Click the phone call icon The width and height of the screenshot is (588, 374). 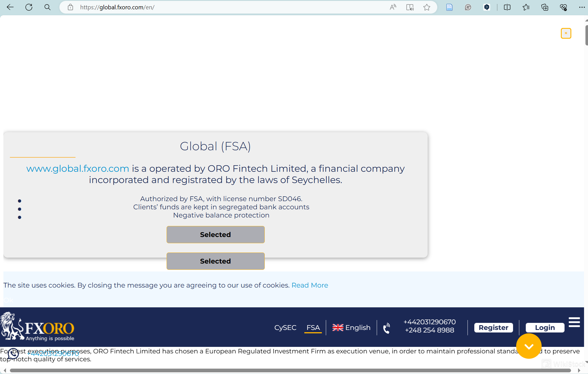coord(386,328)
